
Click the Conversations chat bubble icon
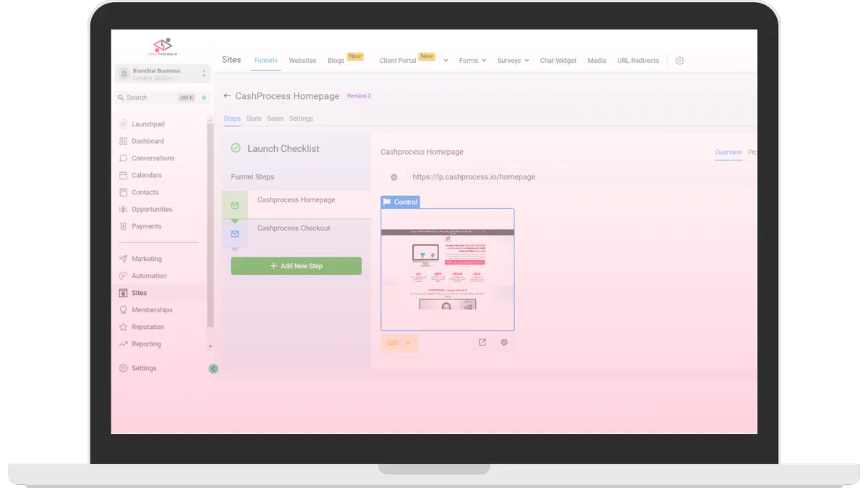click(123, 158)
